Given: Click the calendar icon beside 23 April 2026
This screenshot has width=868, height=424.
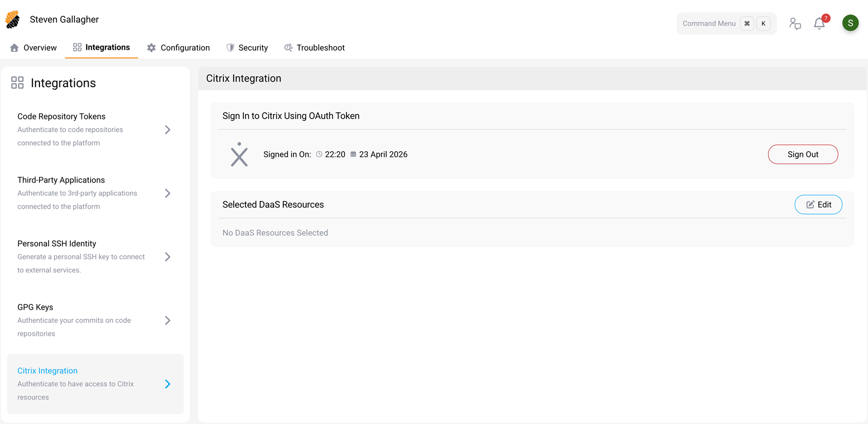Looking at the screenshot, I should [x=353, y=154].
